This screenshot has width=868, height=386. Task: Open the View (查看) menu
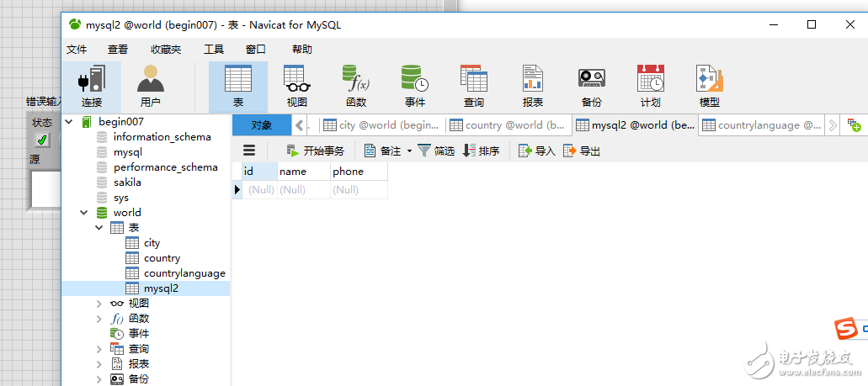[x=117, y=50]
